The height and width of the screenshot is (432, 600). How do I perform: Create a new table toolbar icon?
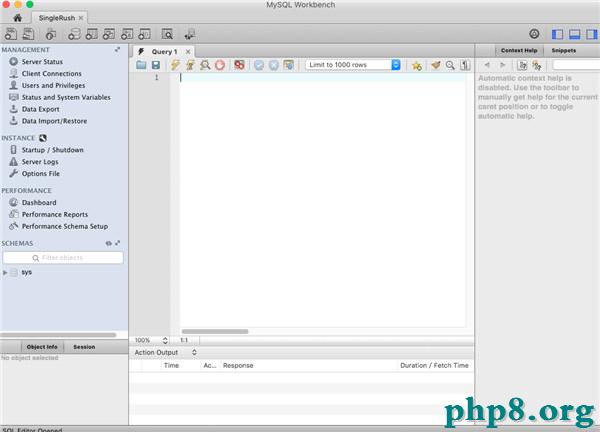91,34
